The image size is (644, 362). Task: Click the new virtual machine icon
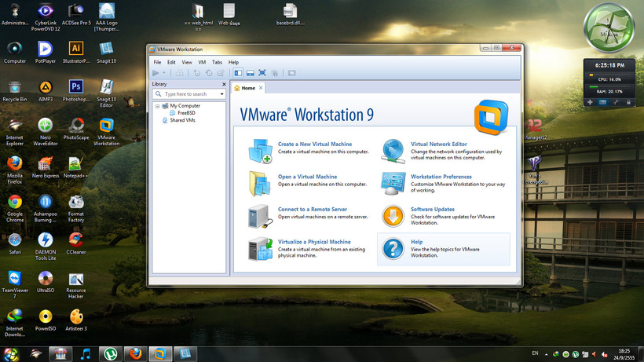[261, 151]
